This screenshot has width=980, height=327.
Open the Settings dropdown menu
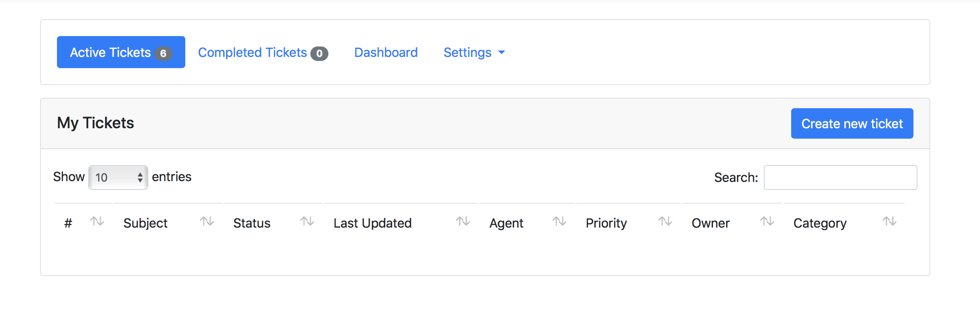coord(474,52)
